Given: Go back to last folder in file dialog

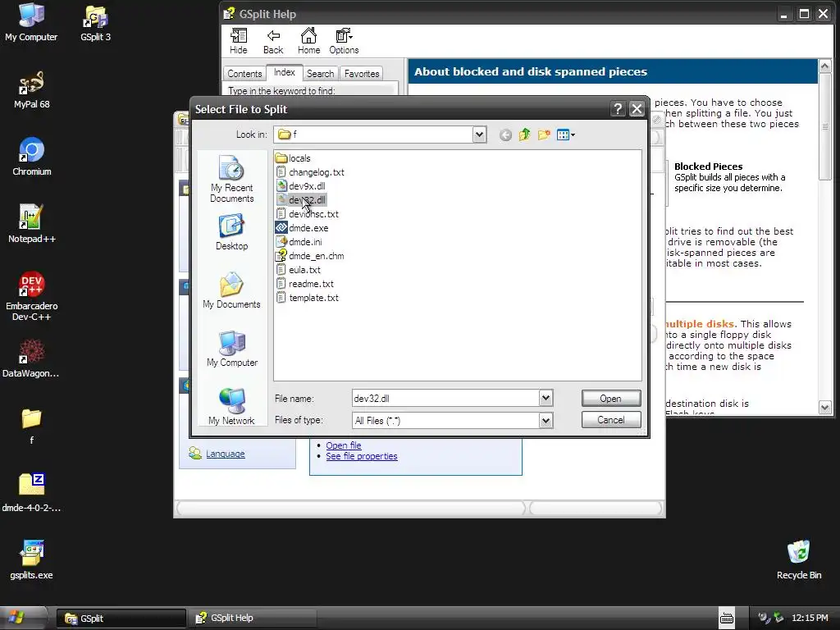Looking at the screenshot, I should tap(505, 135).
